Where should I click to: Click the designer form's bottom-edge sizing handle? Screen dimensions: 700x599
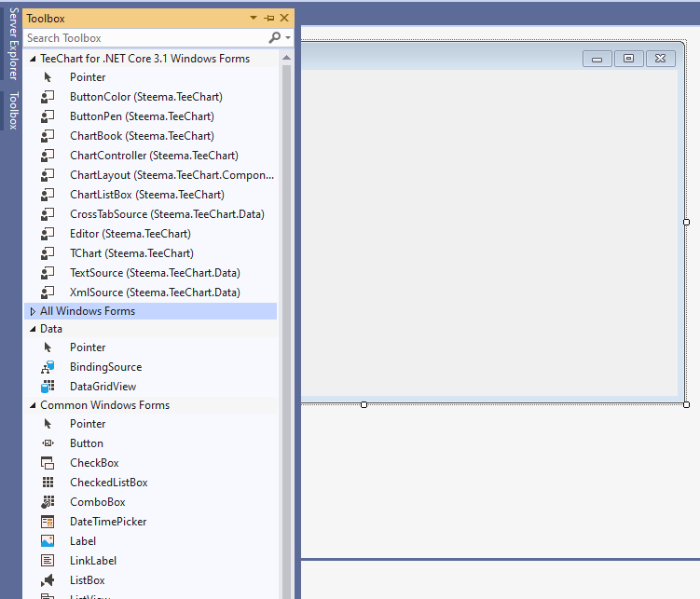(364, 404)
